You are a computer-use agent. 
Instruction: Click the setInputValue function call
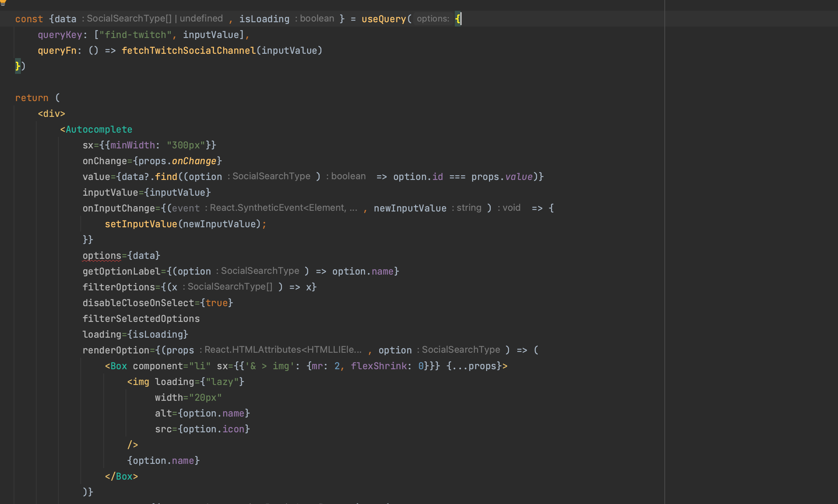[x=141, y=224]
